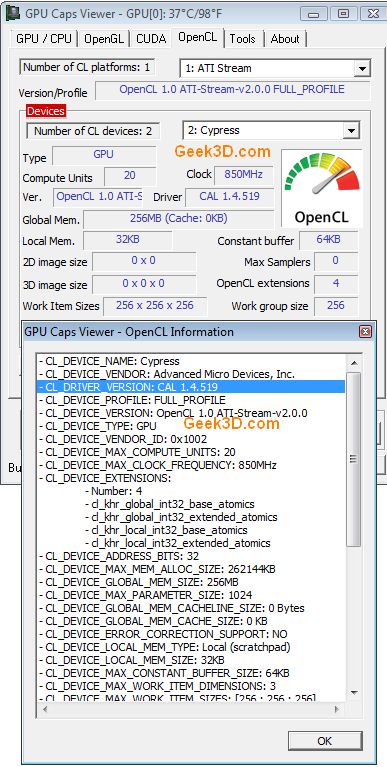Click the Compute Units value 20 field
The height and width of the screenshot is (767, 387).
click(x=130, y=176)
